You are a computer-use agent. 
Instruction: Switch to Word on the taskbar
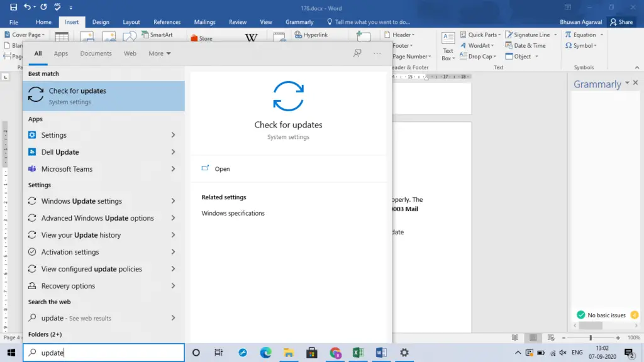[x=380, y=353]
